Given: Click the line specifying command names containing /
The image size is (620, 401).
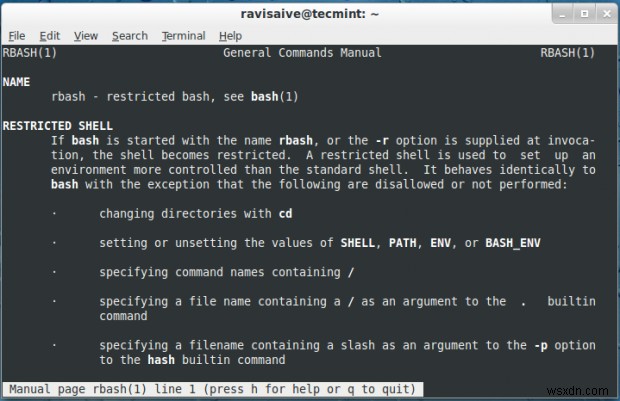Looking at the screenshot, I should click(x=227, y=272).
